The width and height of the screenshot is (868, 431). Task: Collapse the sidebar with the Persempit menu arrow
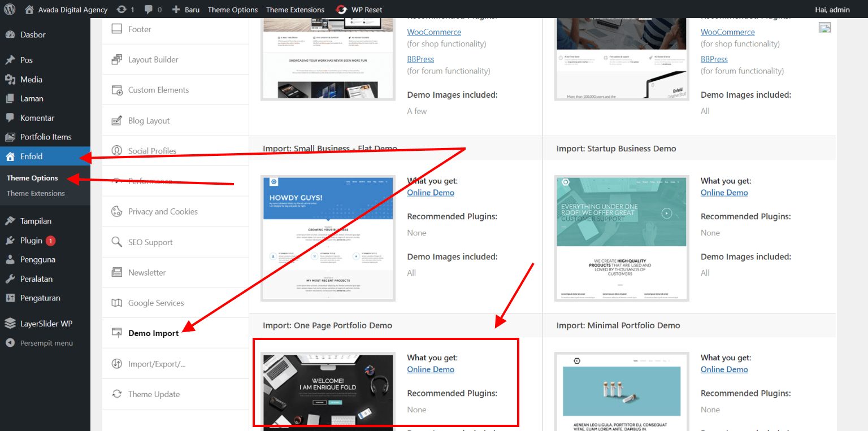point(10,343)
